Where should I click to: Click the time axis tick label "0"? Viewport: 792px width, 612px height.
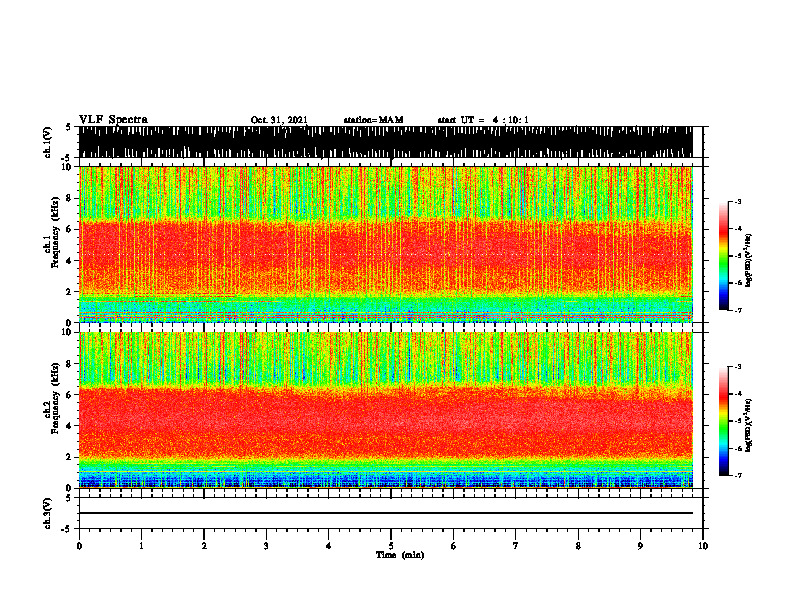tap(79, 546)
